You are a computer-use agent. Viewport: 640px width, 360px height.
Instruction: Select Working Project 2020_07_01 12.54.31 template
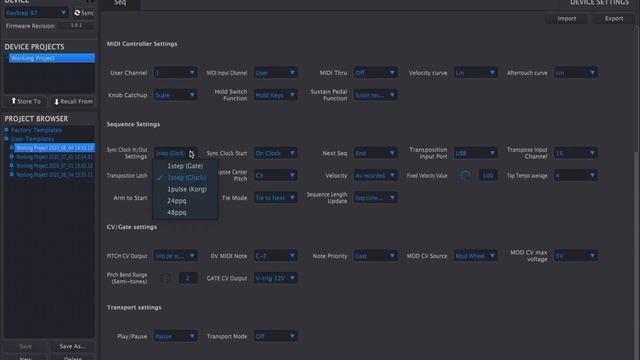[54, 157]
